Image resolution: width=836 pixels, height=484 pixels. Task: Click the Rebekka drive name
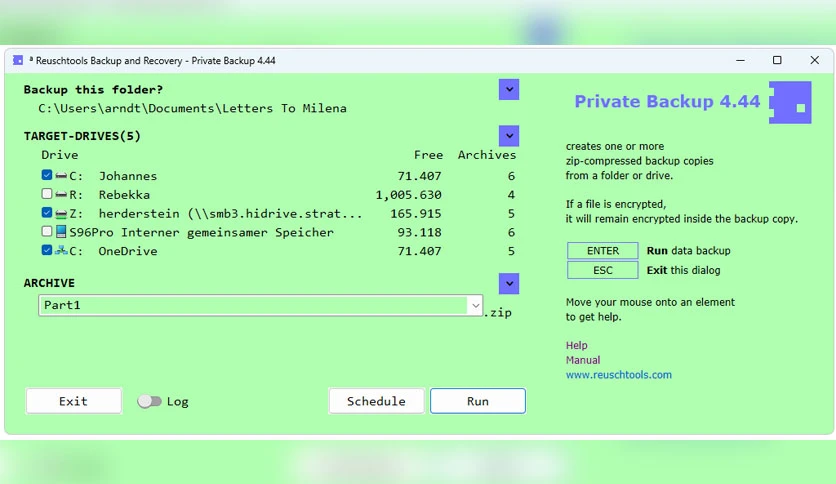tap(124, 195)
